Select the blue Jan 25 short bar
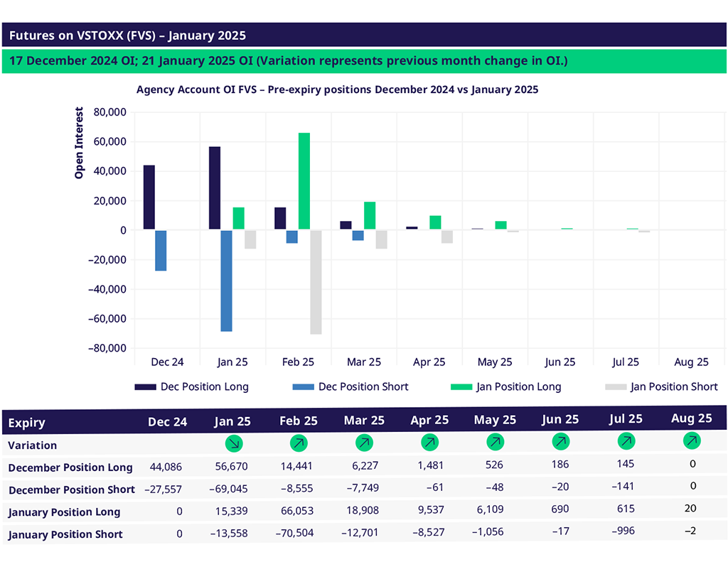The height and width of the screenshot is (562, 728). pos(226,281)
